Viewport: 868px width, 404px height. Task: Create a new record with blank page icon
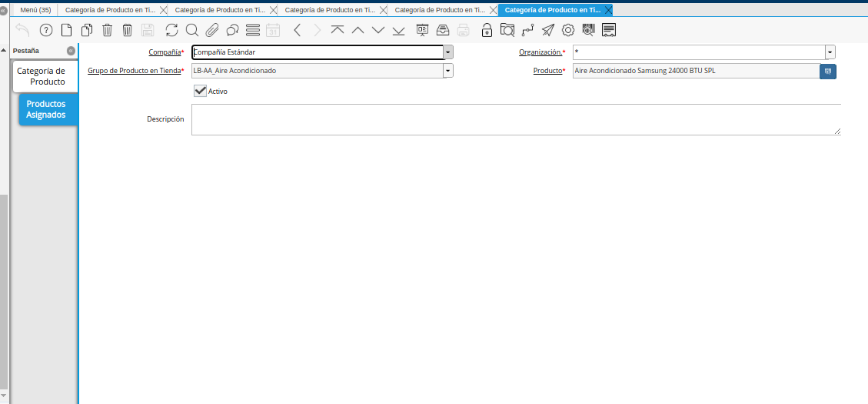click(x=67, y=30)
